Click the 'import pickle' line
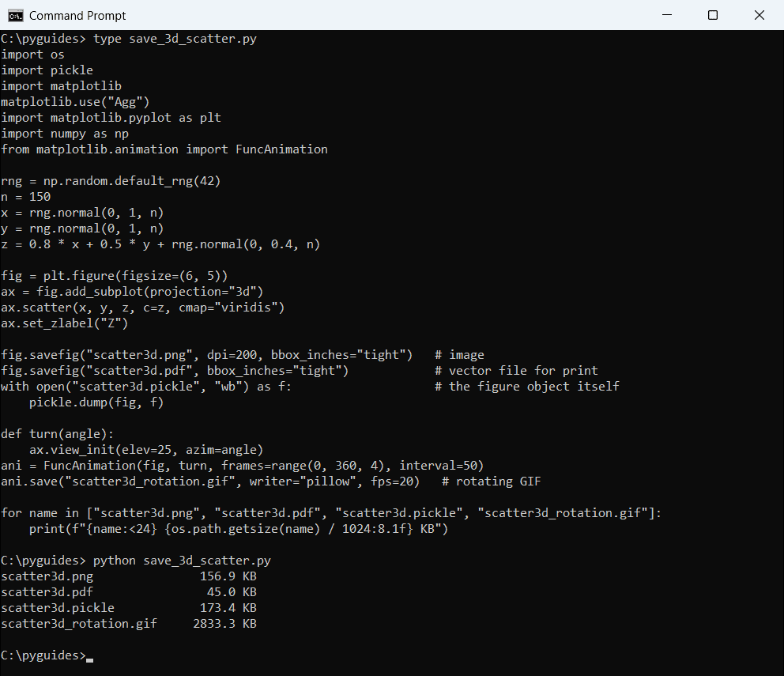Screen dimensions: 784x676 pyautogui.click(x=47, y=70)
